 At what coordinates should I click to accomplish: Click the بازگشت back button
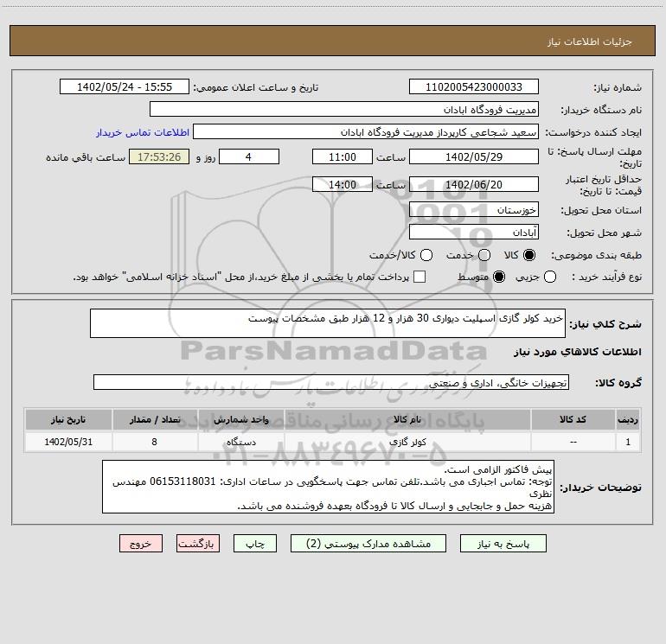[198, 544]
